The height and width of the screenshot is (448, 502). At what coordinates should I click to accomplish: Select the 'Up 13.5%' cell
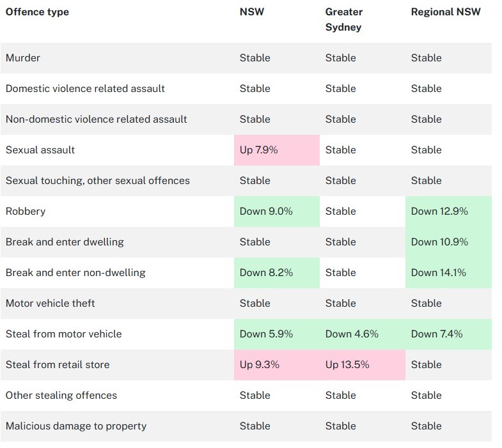coord(347,365)
